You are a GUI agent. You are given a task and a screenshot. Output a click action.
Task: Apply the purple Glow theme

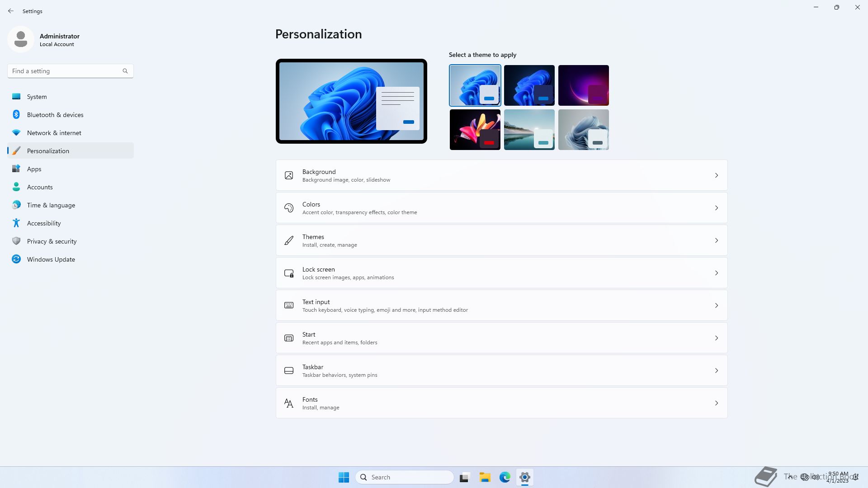click(583, 85)
